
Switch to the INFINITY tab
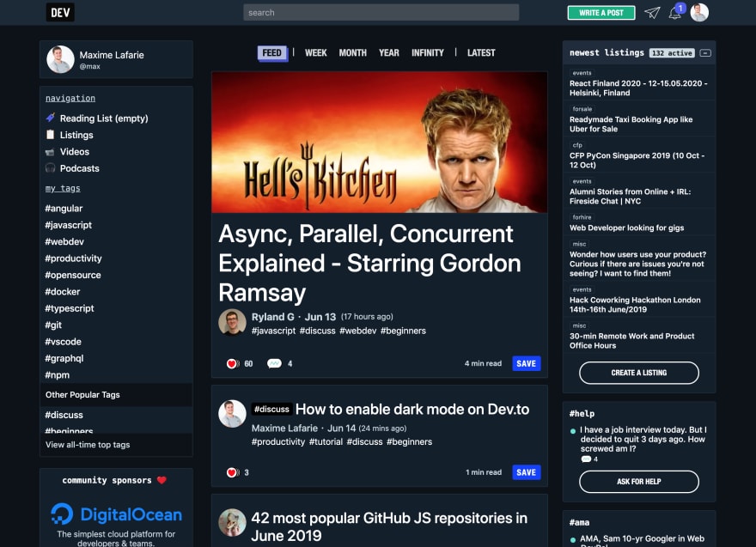(x=427, y=53)
